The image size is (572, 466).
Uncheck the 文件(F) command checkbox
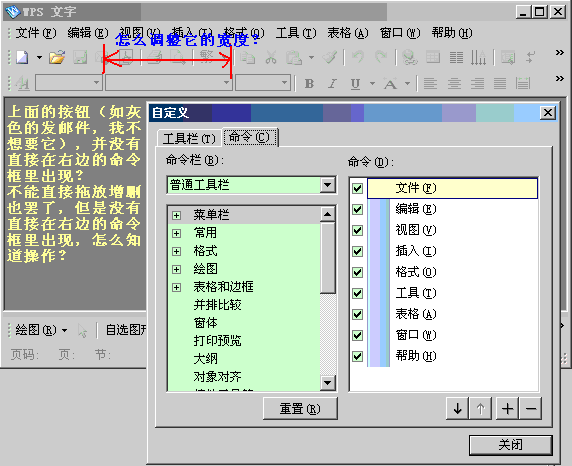click(x=358, y=188)
